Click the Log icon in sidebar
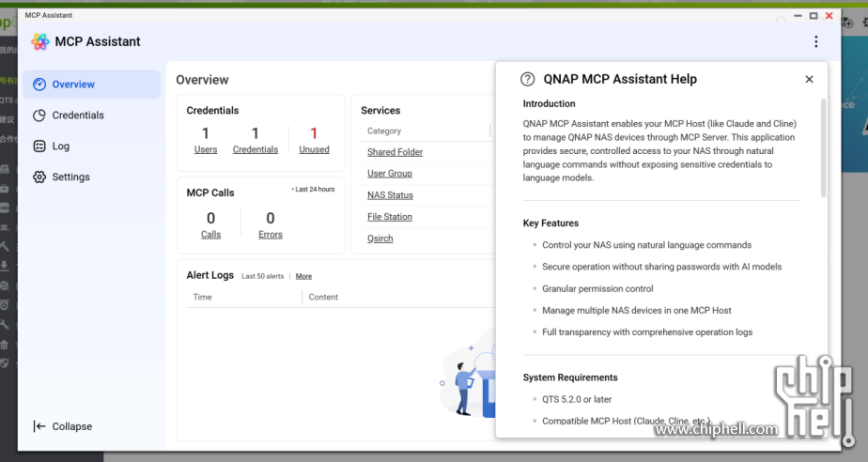868x462 pixels. [x=39, y=146]
